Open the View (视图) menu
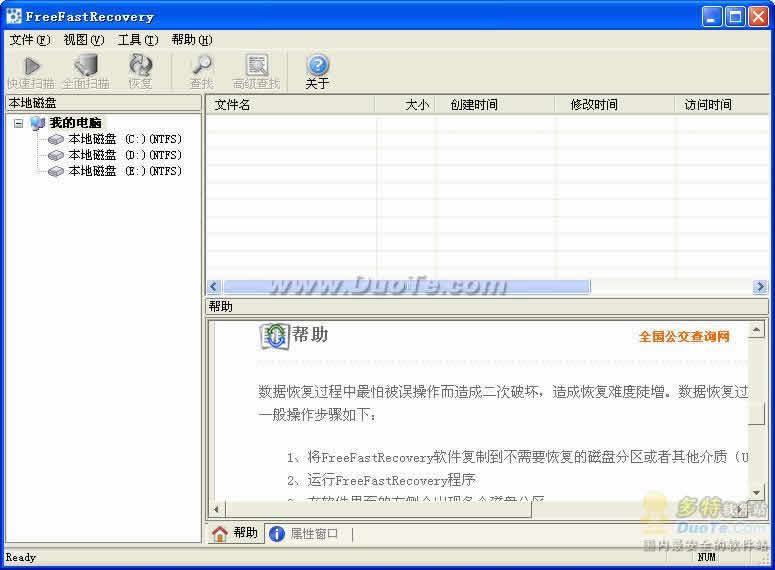The width and height of the screenshot is (775, 570). 84,40
